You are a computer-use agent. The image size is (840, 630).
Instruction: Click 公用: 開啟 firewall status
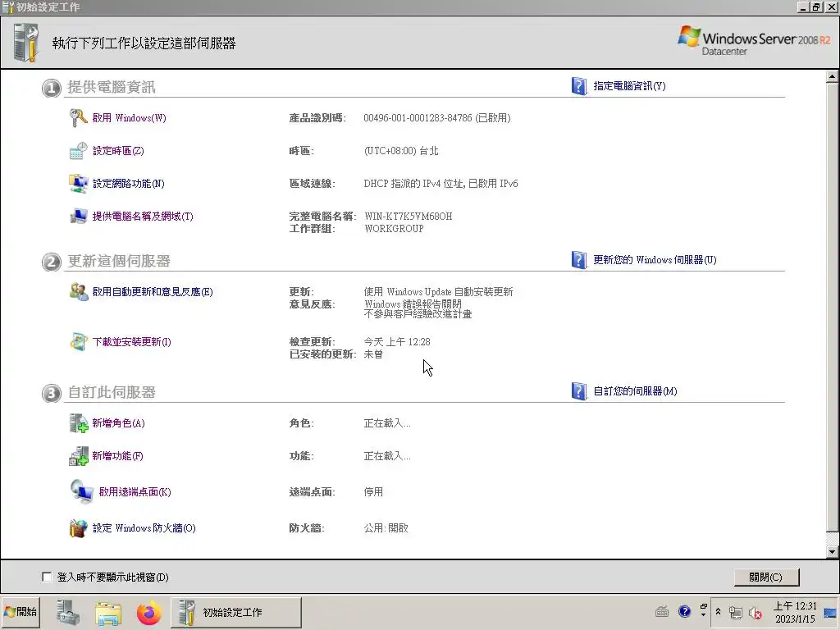click(386, 528)
